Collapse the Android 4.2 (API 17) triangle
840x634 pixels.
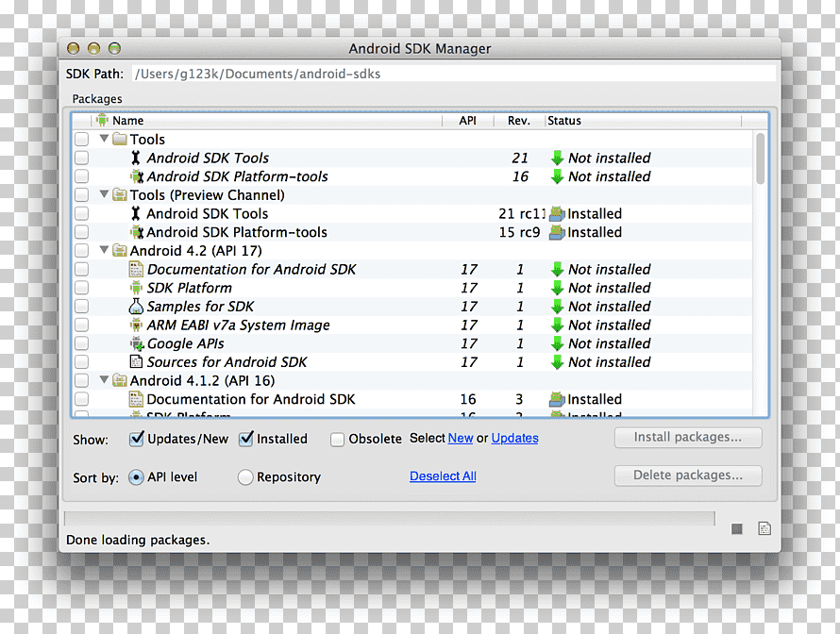click(105, 249)
